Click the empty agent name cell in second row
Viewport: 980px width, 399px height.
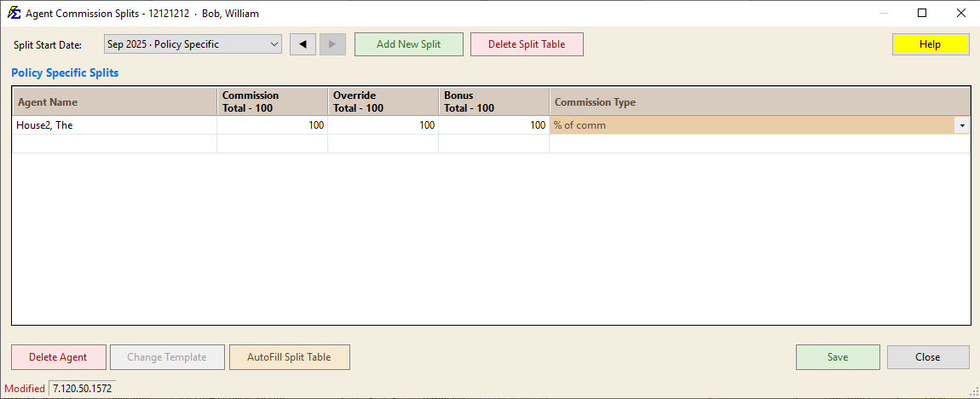[115, 144]
